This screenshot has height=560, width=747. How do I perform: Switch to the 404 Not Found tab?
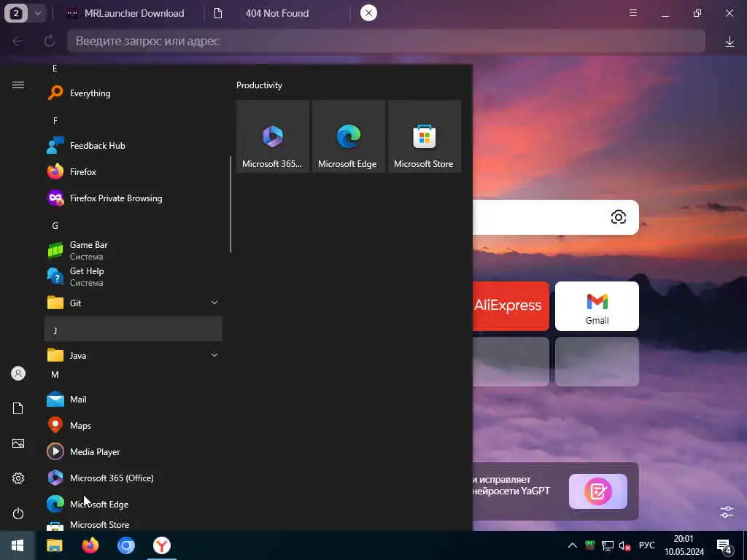click(x=277, y=13)
